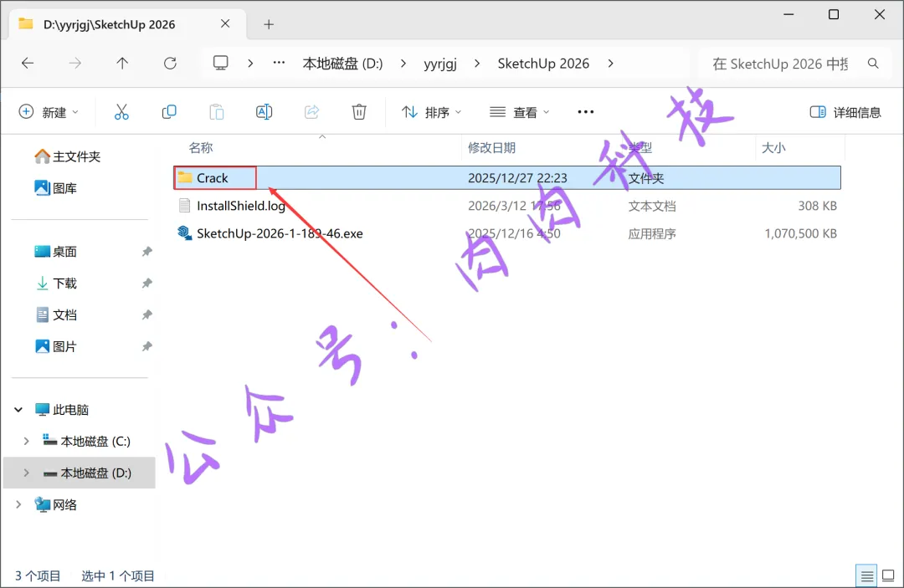Collapse the 此电脑 tree node

click(x=18, y=410)
